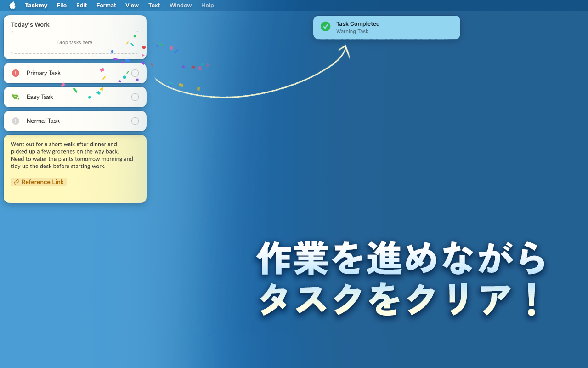Open the File menu
The width and height of the screenshot is (588, 368).
[62, 6]
